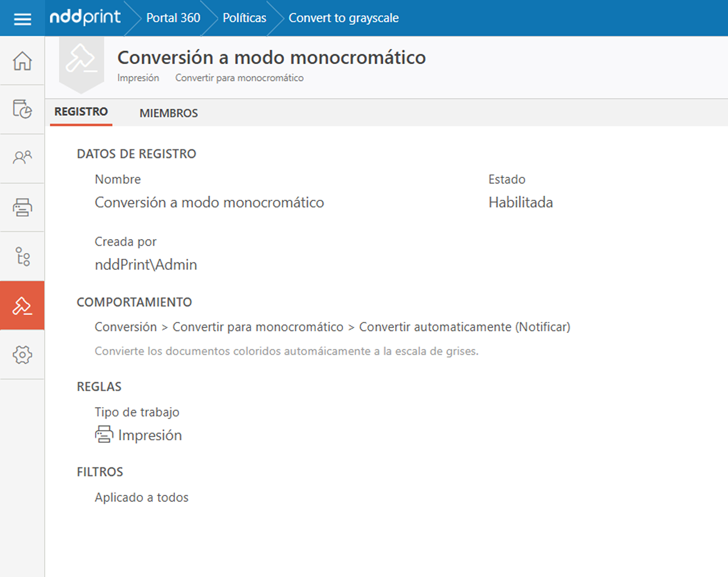The width and height of the screenshot is (728, 577).
Task: Open the hamburger menu
Action: [x=22, y=18]
